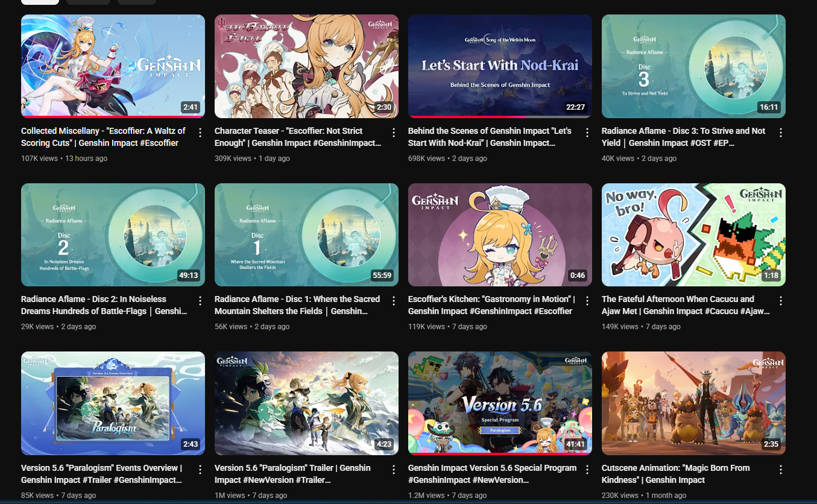Image resolution: width=817 pixels, height=504 pixels.
Task: Click the Radiance Aflame Disc 3 thumbnail
Action: pos(693,66)
